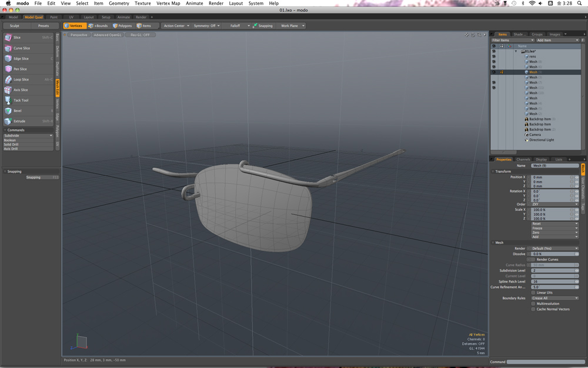
Task: Open Wi-Fi status in macOS menu bar
Action: click(x=532, y=3)
